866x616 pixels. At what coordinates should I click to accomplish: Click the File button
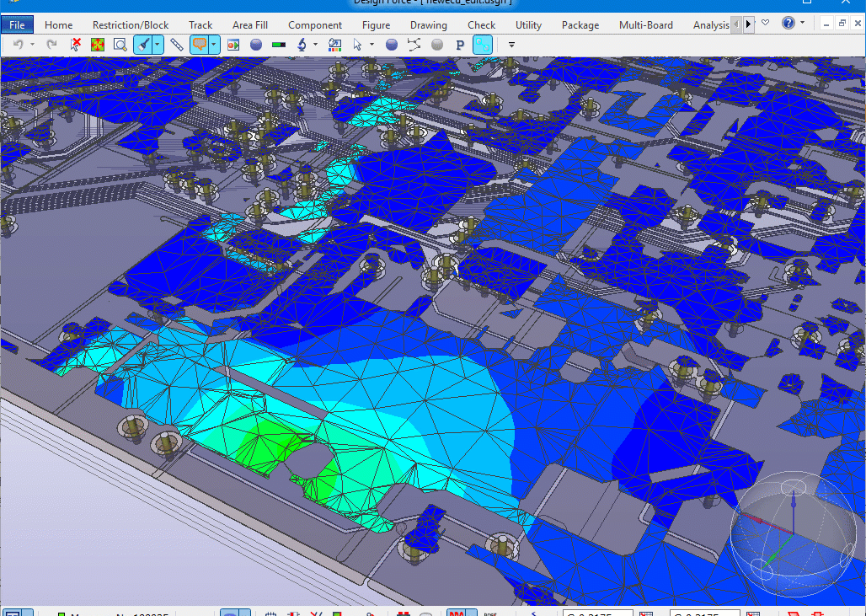click(17, 25)
